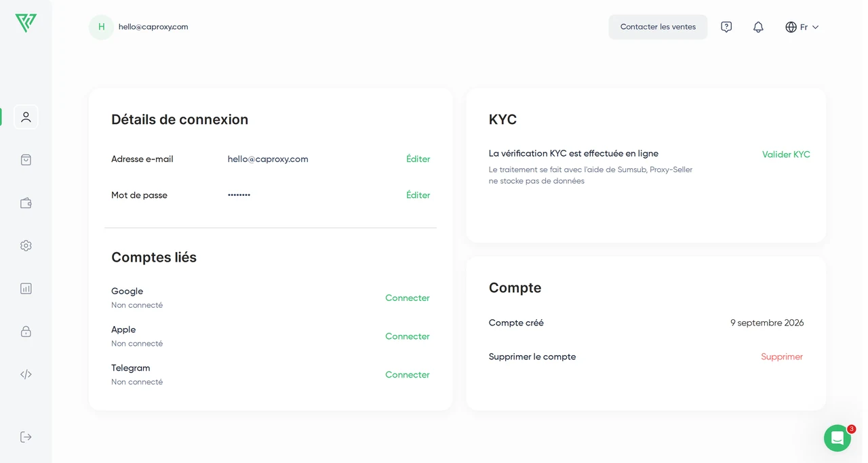868x463 pixels.
Task: Edit the Adresse e-mail field
Action: 418,159
